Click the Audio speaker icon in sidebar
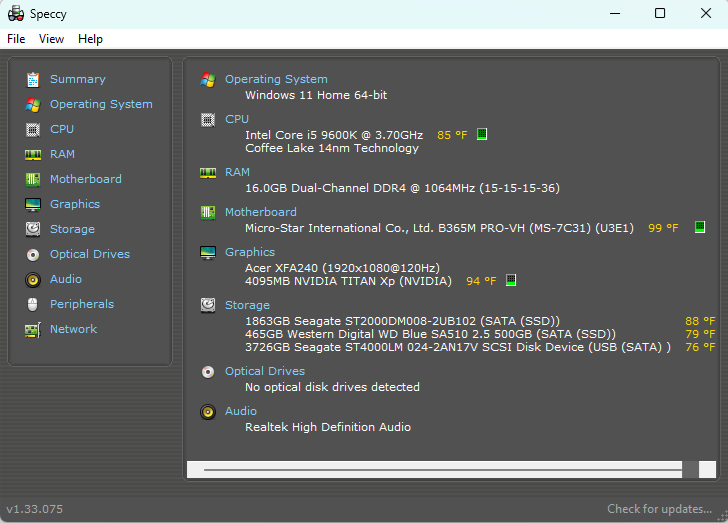This screenshot has height=523, width=728. tap(32, 280)
